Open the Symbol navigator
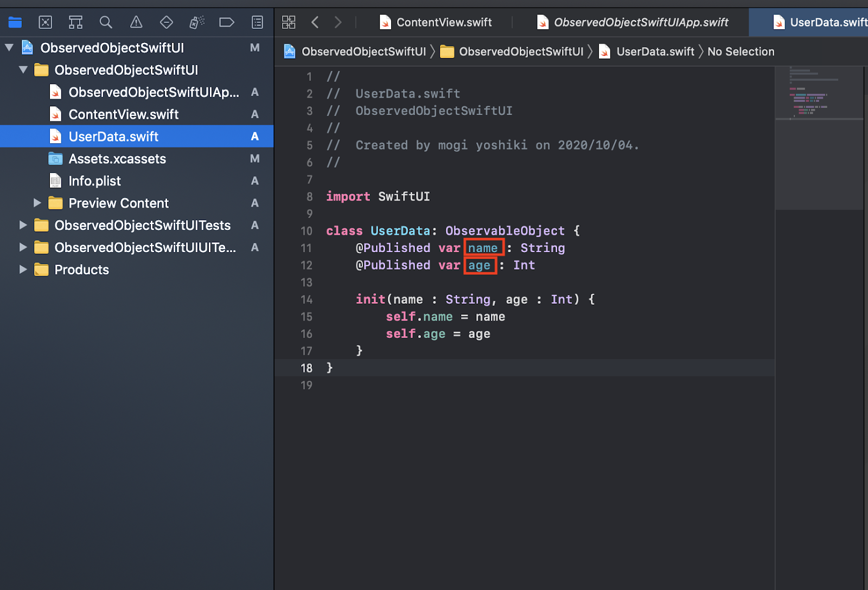 coord(75,22)
